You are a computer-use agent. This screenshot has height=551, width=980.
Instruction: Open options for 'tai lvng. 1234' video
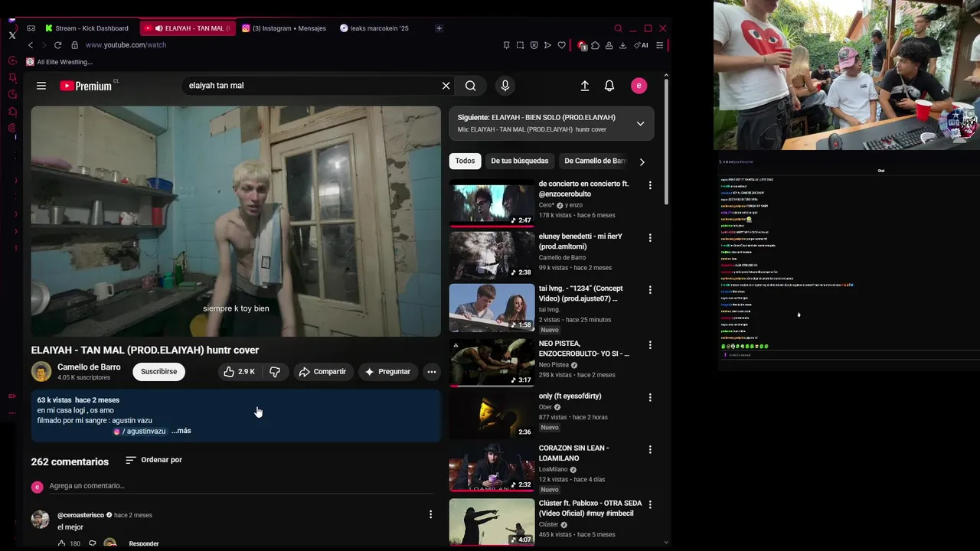coord(650,290)
